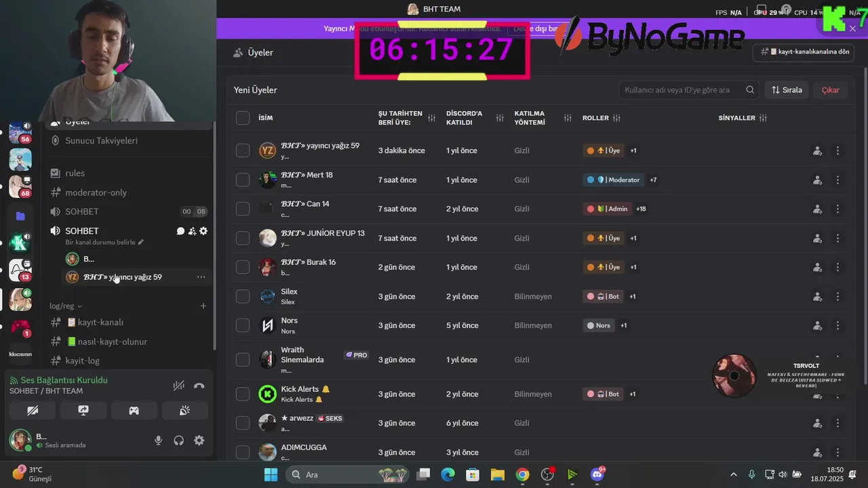868x488 pixels.
Task: Mute microphone in user panel
Action: coord(158,441)
